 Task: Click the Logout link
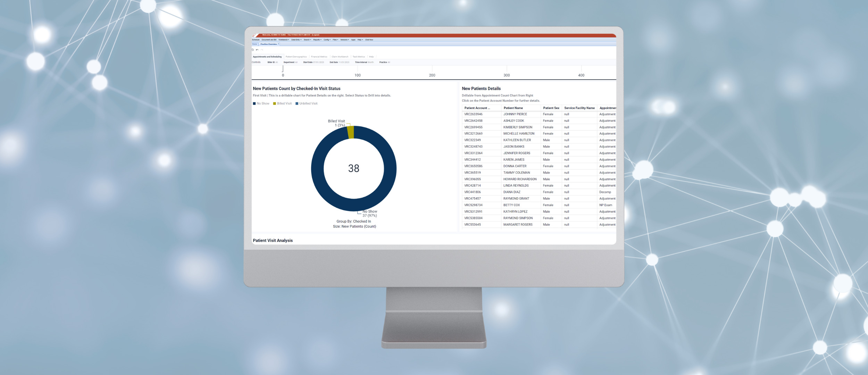pyautogui.click(x=316, y=35)
